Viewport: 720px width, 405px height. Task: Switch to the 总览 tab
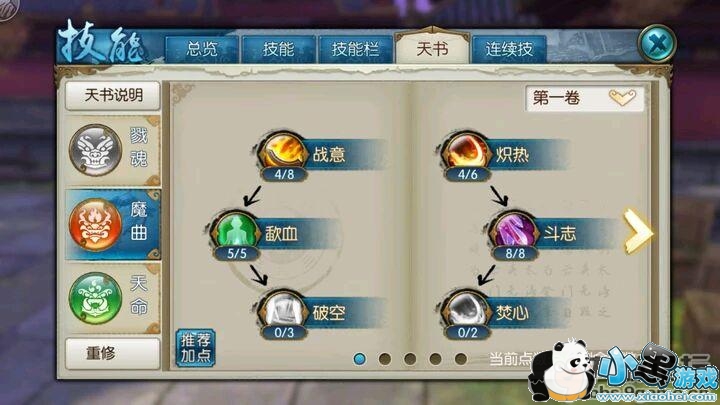click(x=202, y=49)
